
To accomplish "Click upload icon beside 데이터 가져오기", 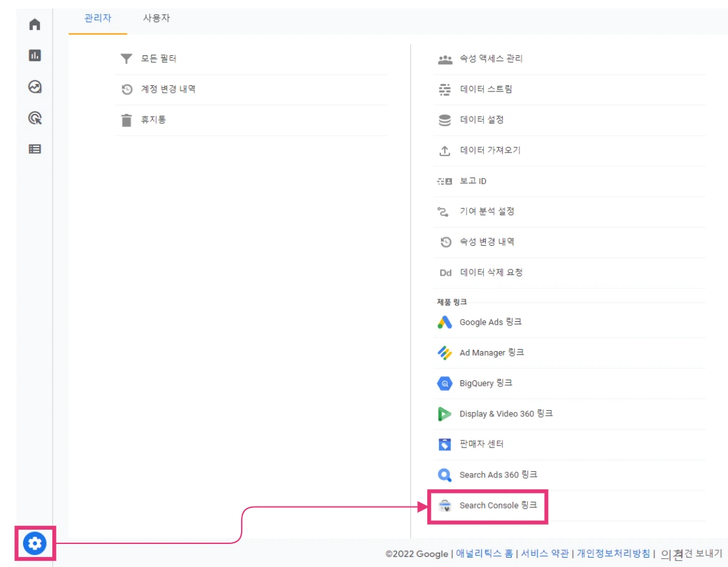I will 445,151.
